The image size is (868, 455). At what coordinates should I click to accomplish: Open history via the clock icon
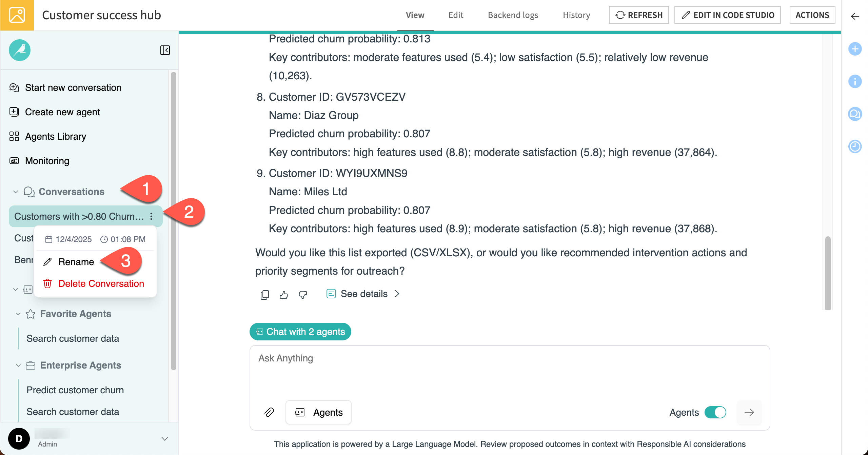click(855, 146)
